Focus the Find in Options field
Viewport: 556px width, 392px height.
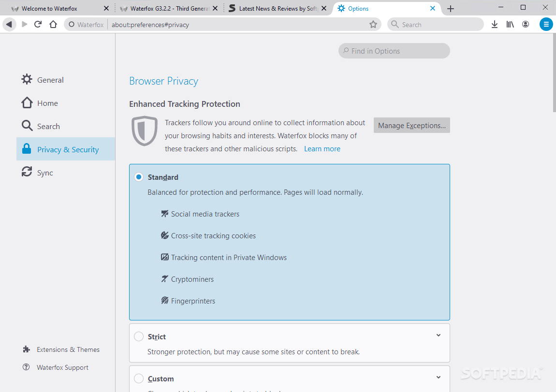click(x=394, y=51)
